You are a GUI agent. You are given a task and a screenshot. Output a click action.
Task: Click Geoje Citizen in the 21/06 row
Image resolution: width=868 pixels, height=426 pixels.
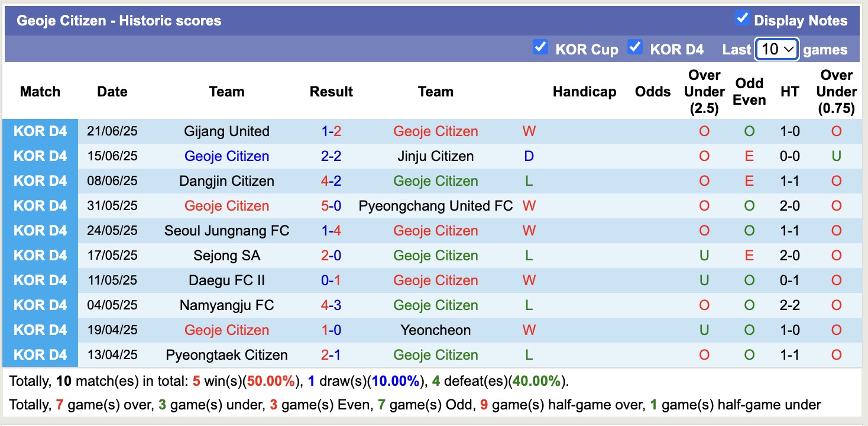click(435, 131)
